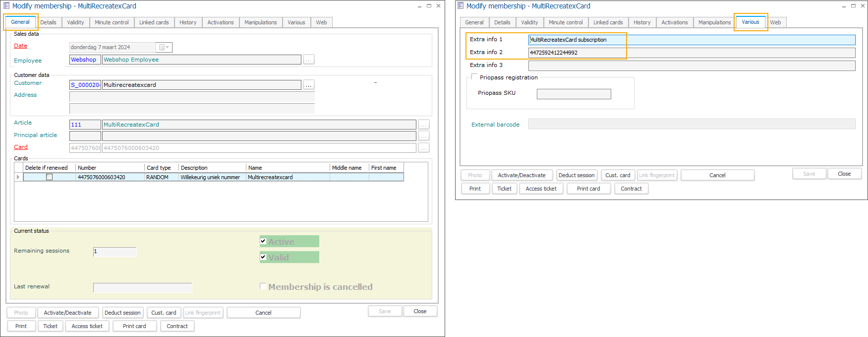Click the right window's title bar icon

point(461,6)
